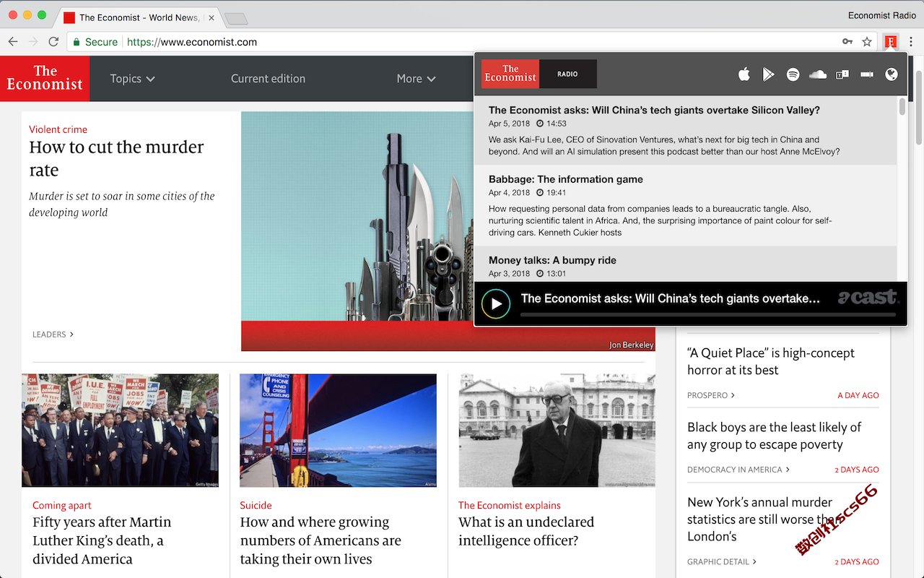Viewport: 924px width, 578px height.
Task: Click the civil rights march photo
Action: 120,430
